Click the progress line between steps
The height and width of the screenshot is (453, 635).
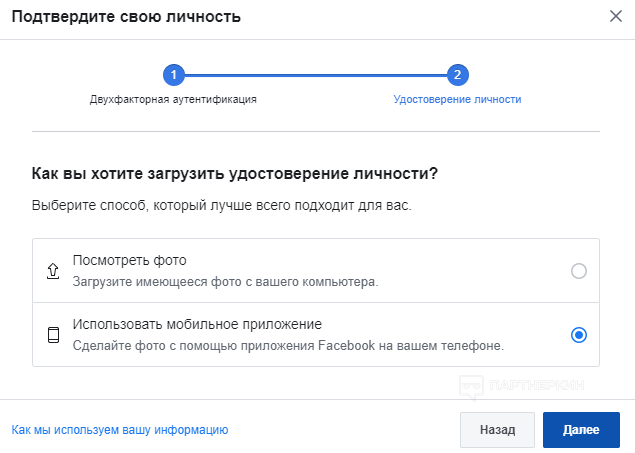point(316,75)
